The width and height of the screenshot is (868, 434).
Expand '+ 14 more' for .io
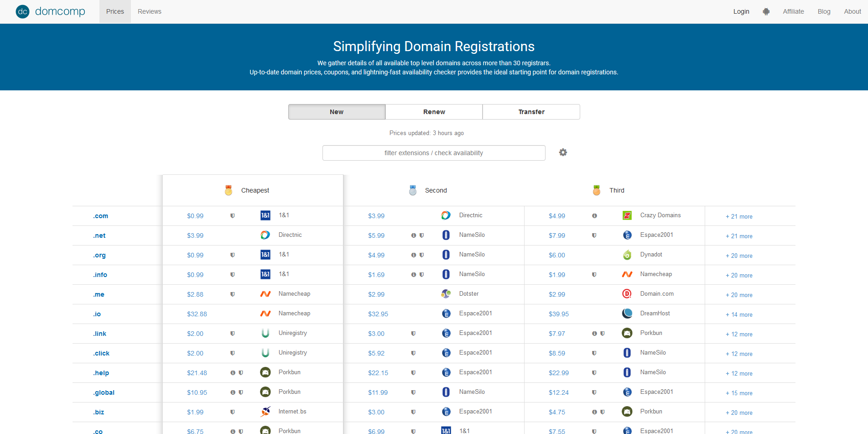coord(739,314)
